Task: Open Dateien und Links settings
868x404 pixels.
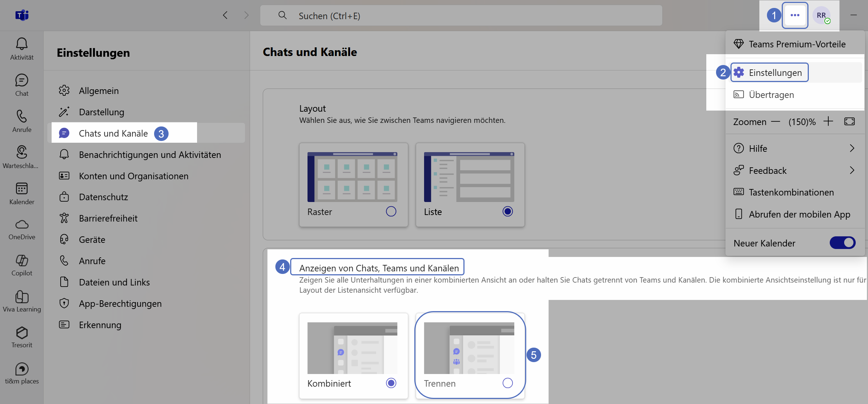Action: point(146,282)
